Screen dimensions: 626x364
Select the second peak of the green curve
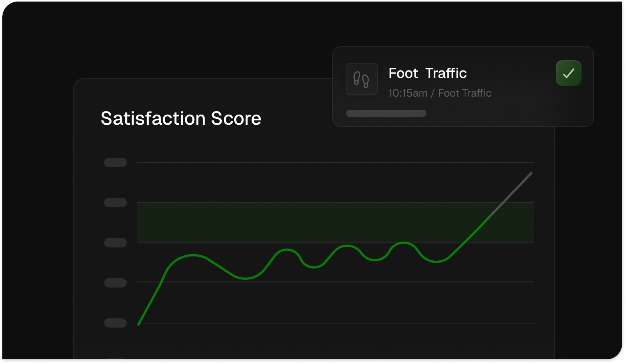pyautogui.click(x=286, y=250)
